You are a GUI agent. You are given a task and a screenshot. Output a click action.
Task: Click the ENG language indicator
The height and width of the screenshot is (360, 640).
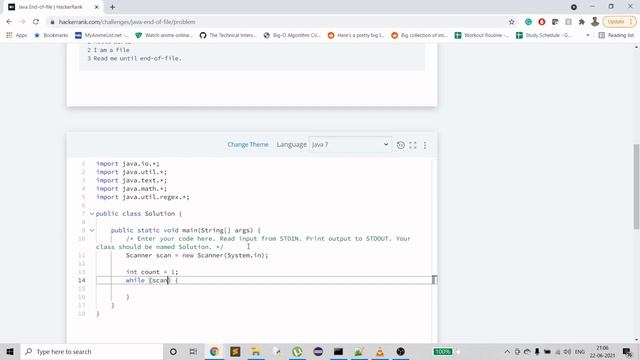pos(580,351)
